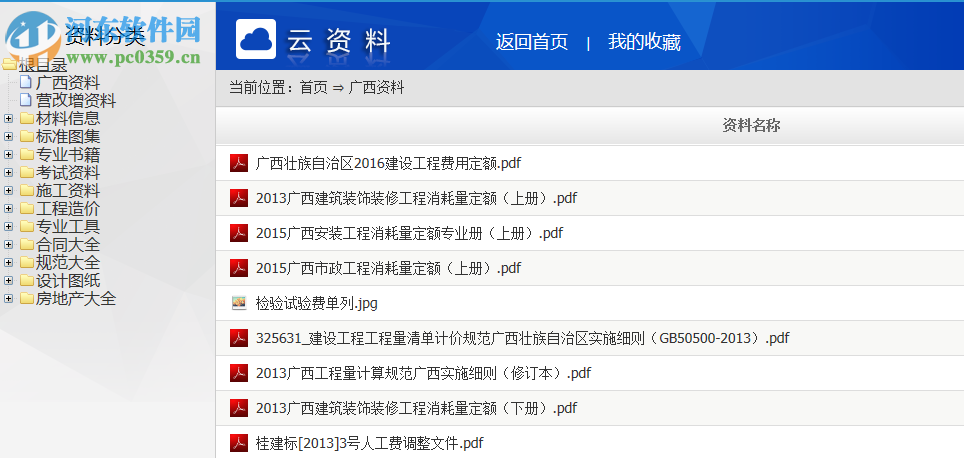The image size is (964, 458).
Task: Click the 云资料 title text
Action: 338,42
